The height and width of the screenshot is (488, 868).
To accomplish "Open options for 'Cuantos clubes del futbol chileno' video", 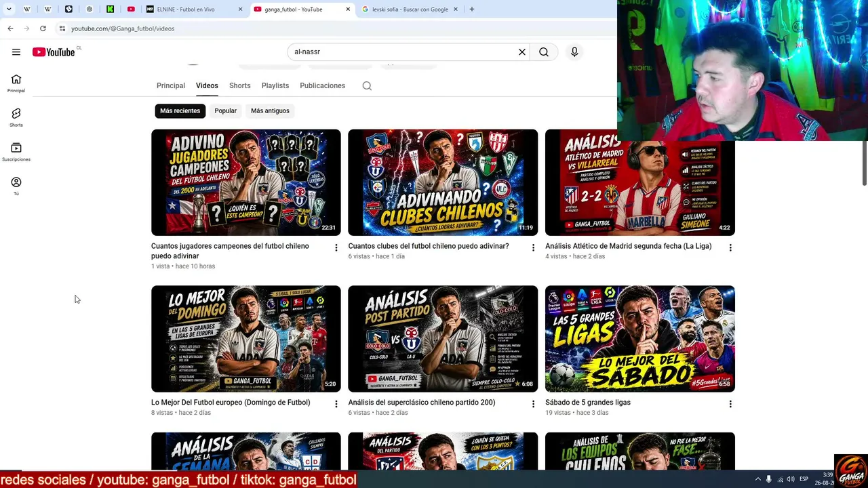I will [533, 248].
